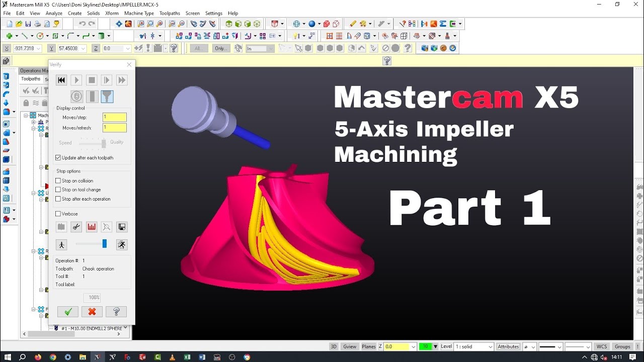The width and height of the screenshot is (644, 362).
Task: Open the Level solid dropdown
Action: coord(491,346)
